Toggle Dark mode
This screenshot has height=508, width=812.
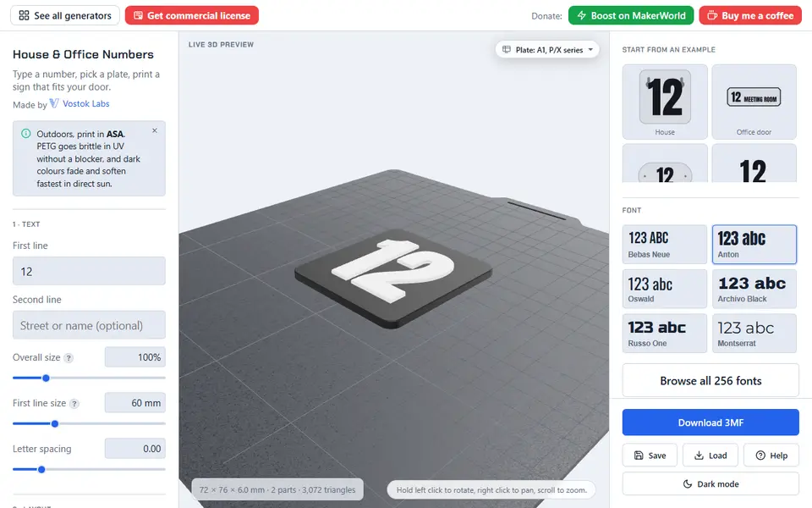tap(710, 483)
